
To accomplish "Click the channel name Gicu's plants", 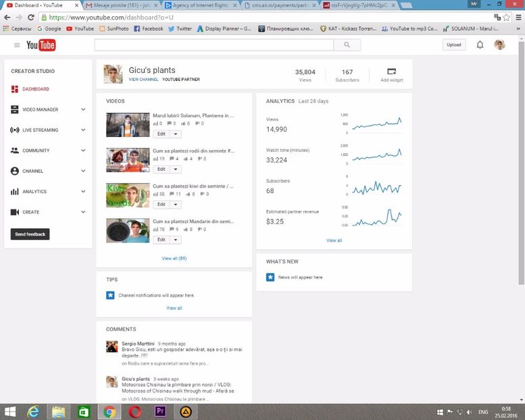I will 152,70.
